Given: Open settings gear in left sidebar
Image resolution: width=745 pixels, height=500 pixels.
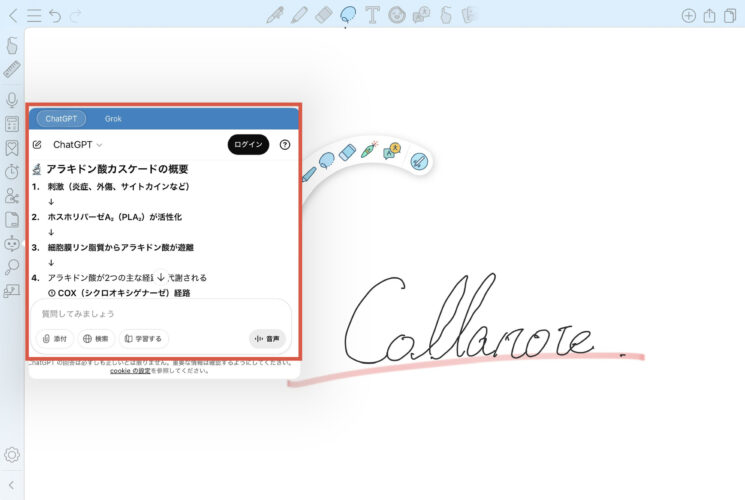Looking at the screenshot, I should pyautogui.click(x=12, y=455).
